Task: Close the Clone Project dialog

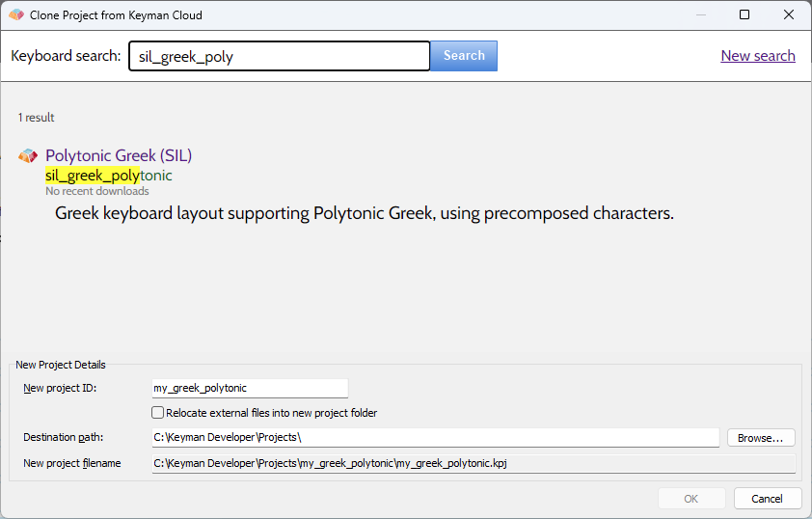Action: pyautogui.click(x=789, y=14)
